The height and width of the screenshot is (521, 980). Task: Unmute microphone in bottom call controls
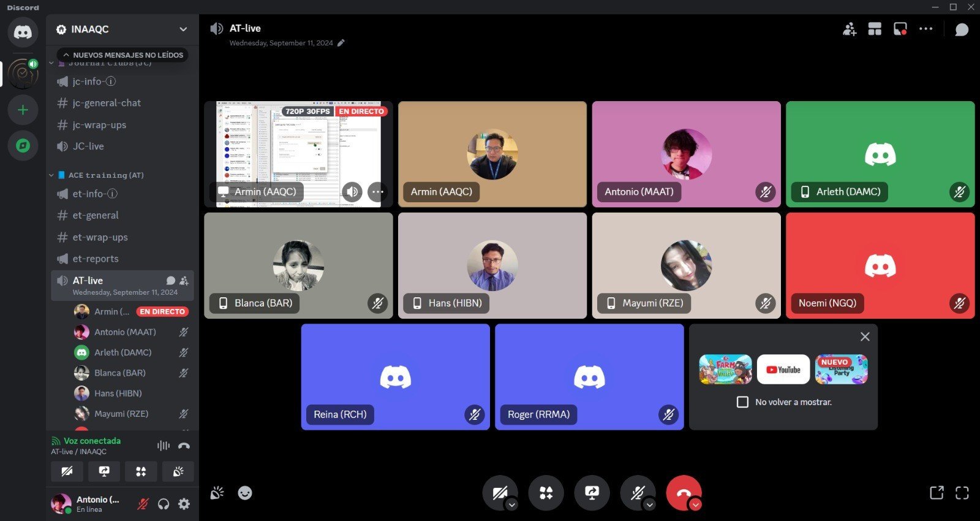click(x=637, y=492)
